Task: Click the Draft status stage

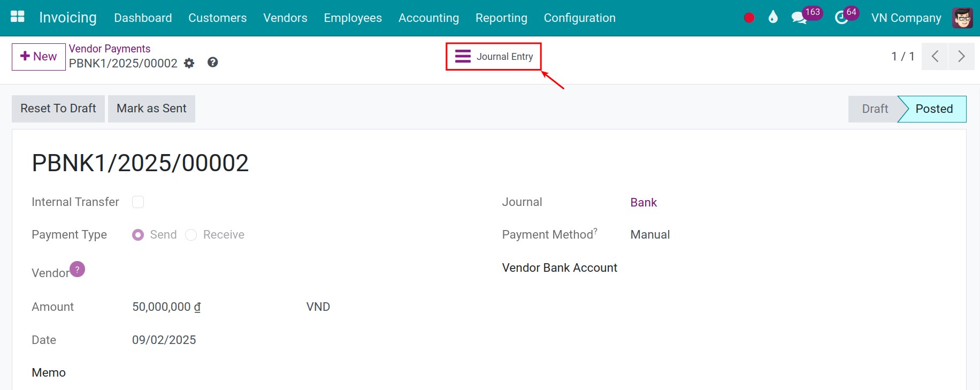Action: [x=875, y=109]
